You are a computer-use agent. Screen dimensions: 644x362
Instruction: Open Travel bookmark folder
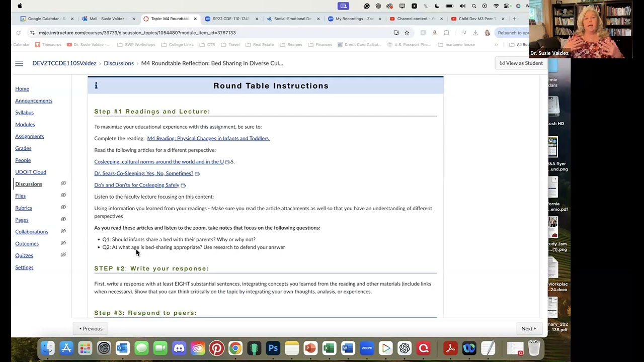pyautogui.click(x=230, y=45)
